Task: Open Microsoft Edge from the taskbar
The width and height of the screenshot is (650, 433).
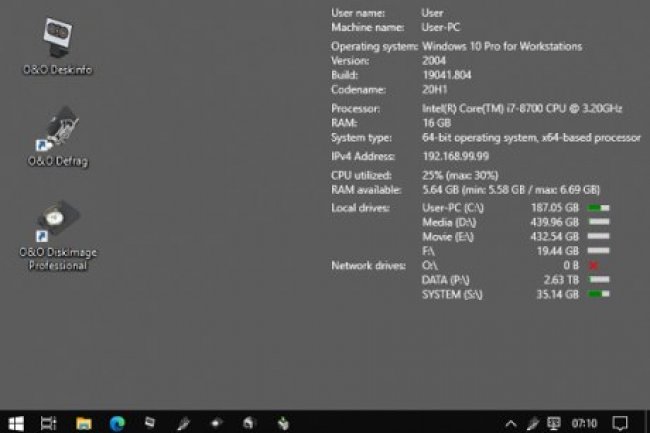Action: click(x=116, y=422)
